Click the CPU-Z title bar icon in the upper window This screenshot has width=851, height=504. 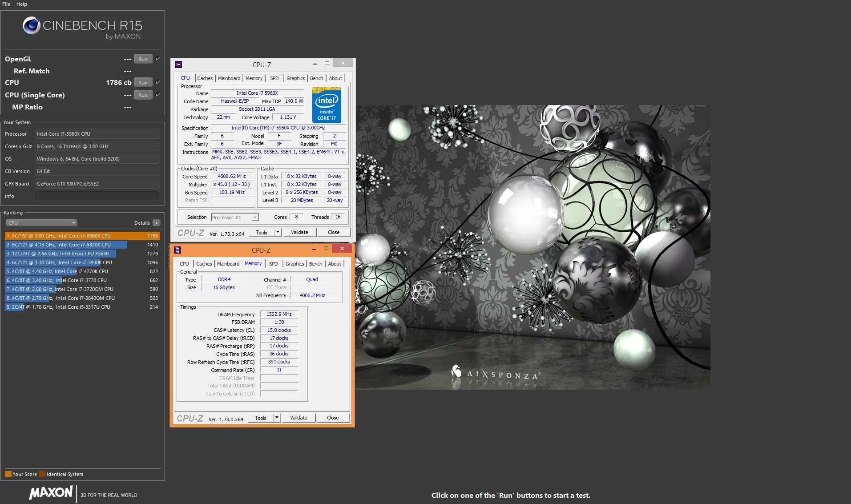(178, 65)
